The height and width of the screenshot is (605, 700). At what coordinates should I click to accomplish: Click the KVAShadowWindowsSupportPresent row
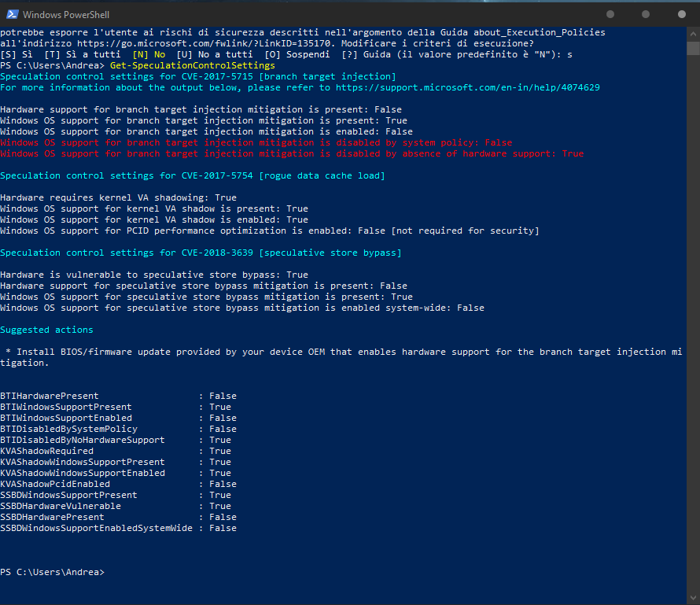(x=116, y=462)
